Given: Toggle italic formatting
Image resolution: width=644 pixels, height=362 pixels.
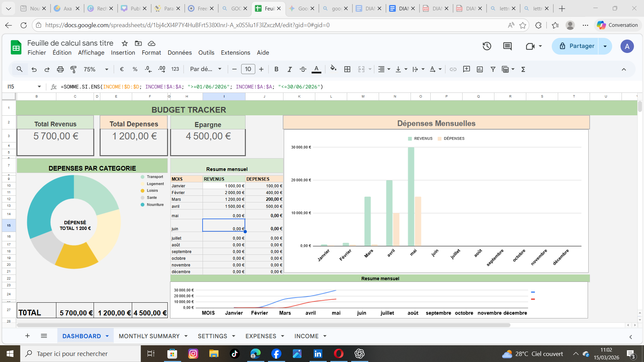Looking at the screenshot, I should [289, 69].
